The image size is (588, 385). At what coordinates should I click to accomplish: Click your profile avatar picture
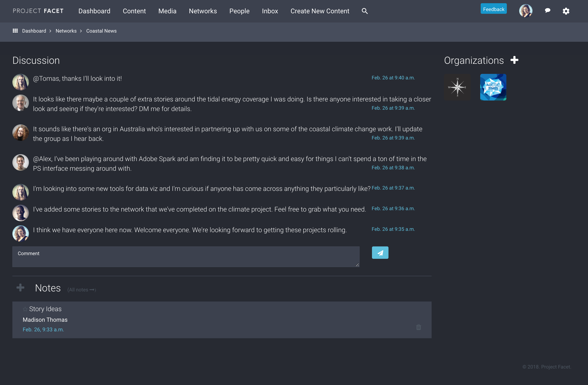pos(526,11)
